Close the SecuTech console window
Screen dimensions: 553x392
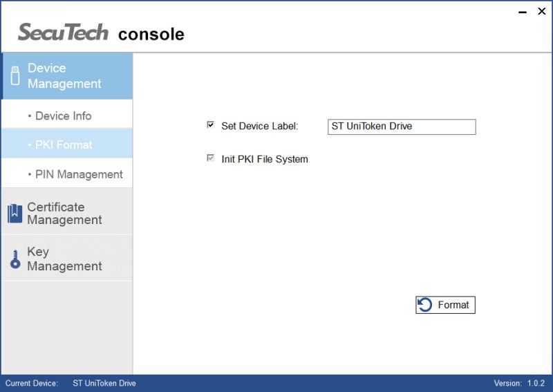[542, 11]
